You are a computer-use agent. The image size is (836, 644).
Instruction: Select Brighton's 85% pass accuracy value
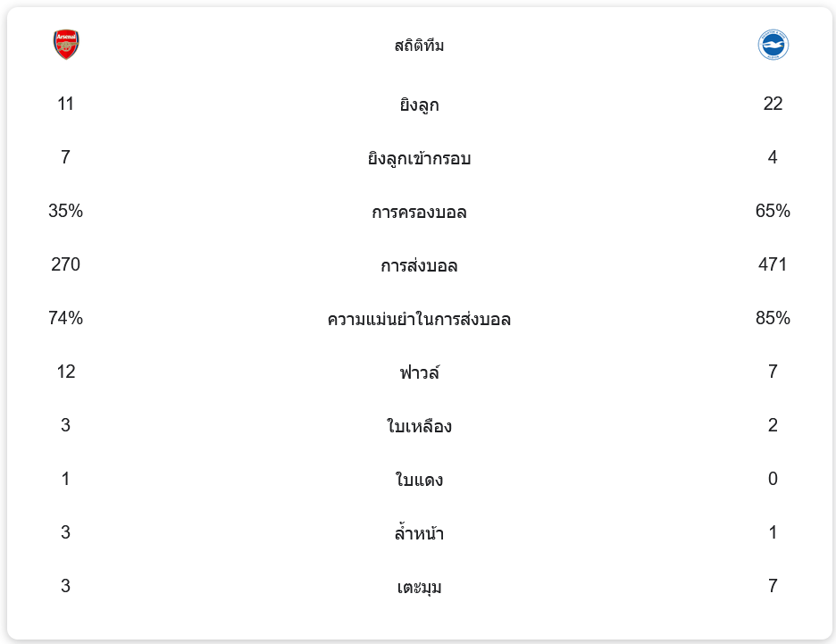[x=773, y=319]
